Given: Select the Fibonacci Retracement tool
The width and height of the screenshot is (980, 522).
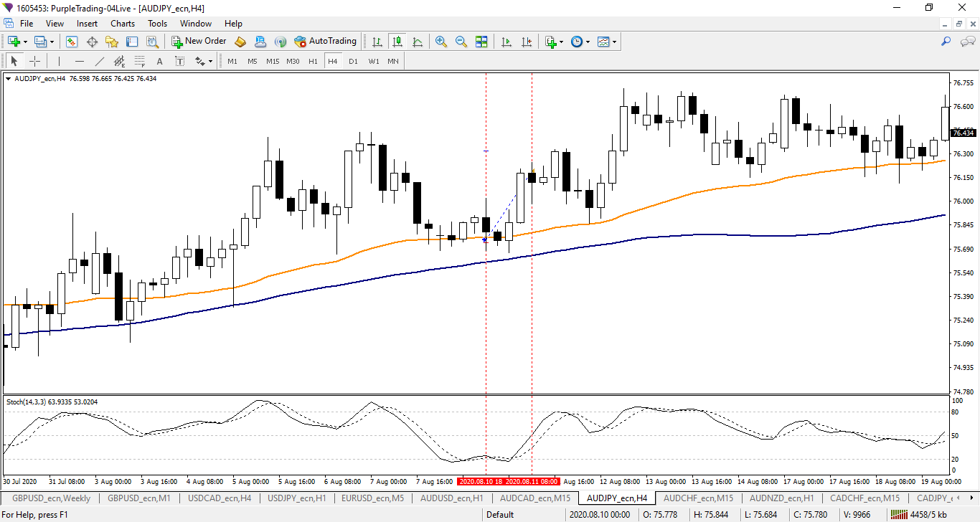Looking at the screenshot, I should 140,61.
